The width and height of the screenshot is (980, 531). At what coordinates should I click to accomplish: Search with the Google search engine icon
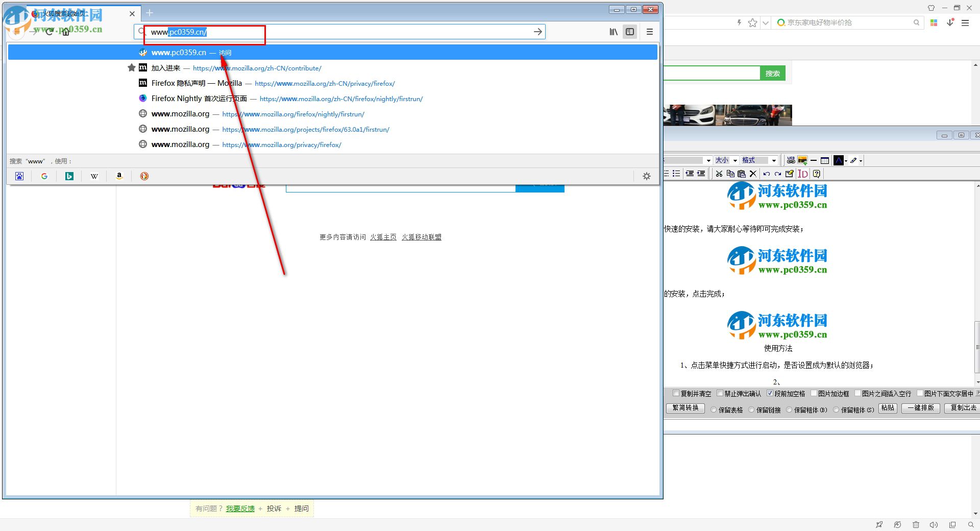coord(44,176)
